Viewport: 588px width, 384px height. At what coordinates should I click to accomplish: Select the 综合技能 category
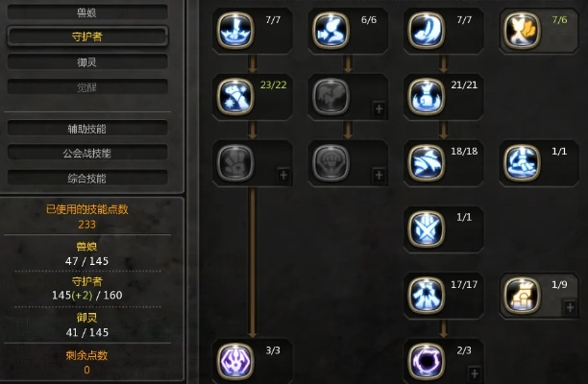click(x=87, y=179)
